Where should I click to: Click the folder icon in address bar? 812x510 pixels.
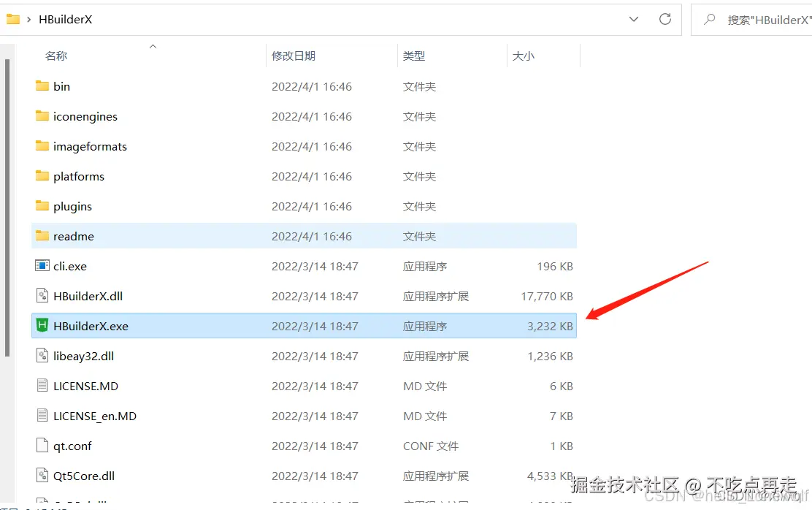pyautogui.click(x=13, y=19)
